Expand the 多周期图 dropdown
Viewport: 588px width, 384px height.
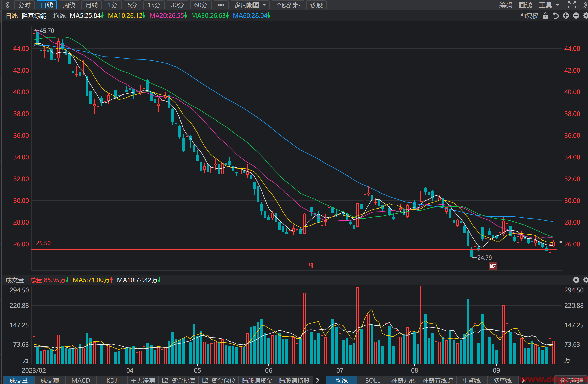click(250, 5)
